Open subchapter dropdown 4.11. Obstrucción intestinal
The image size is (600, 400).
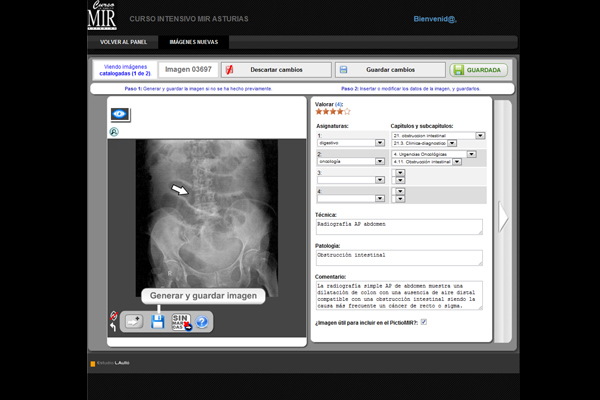pos(427,162)
